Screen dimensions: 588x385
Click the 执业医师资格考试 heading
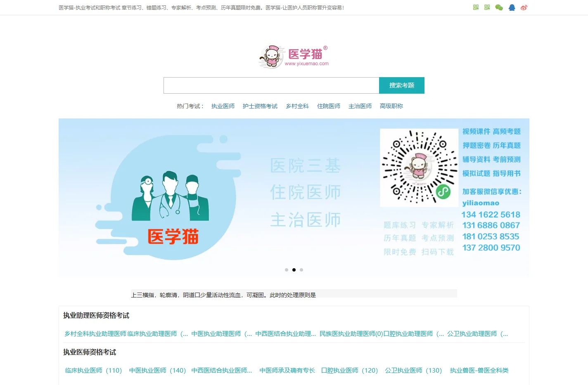coord(90,352)
